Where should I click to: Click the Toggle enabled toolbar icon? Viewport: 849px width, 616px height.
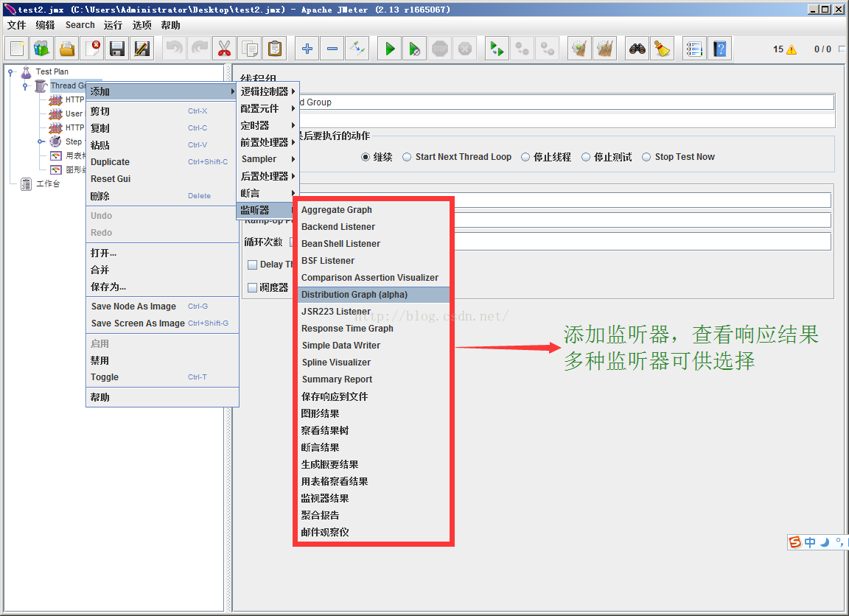pos(357,49)
